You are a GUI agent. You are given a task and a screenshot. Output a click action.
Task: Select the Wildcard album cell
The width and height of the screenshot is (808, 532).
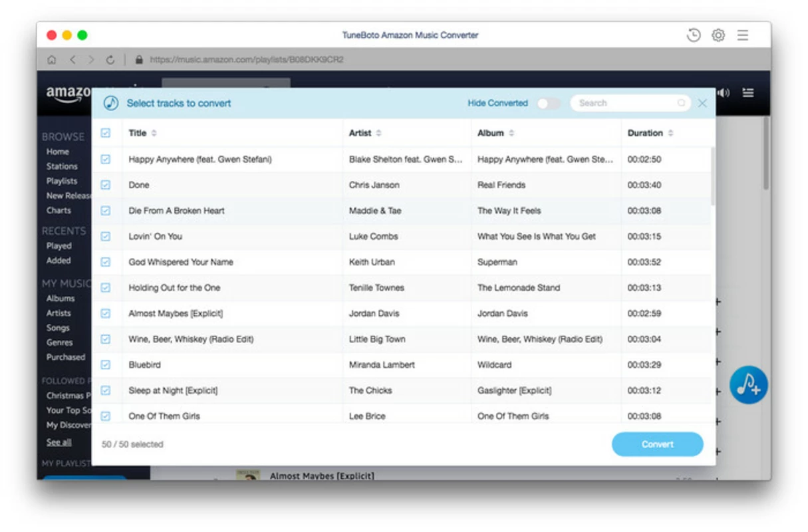coord(495,365)
